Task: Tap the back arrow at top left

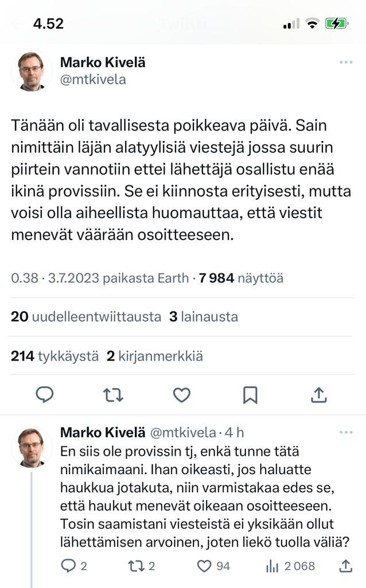Action: (x=19, y=24)
